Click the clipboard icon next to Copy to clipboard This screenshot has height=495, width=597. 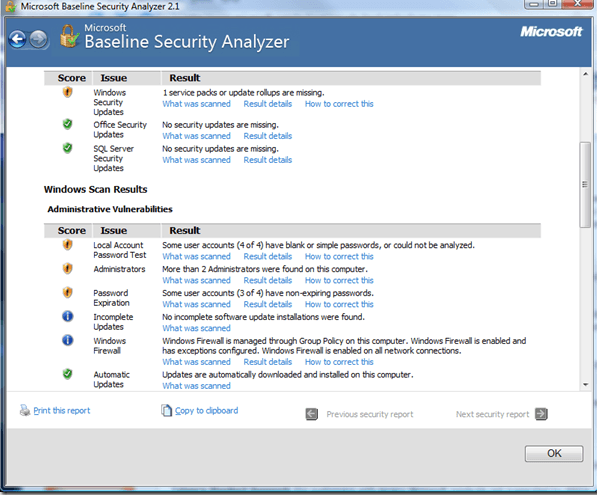coord(166,410)
